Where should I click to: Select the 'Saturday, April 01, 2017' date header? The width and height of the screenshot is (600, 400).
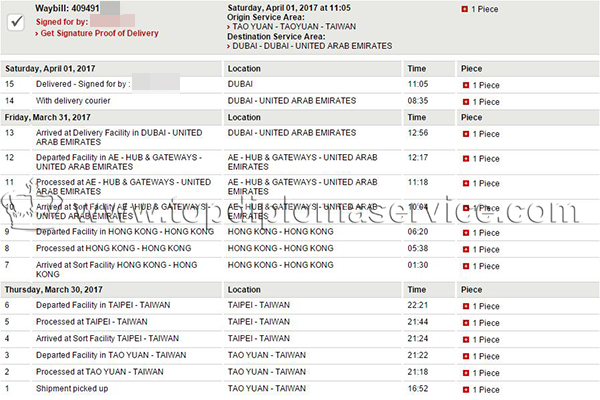point(50,69)
